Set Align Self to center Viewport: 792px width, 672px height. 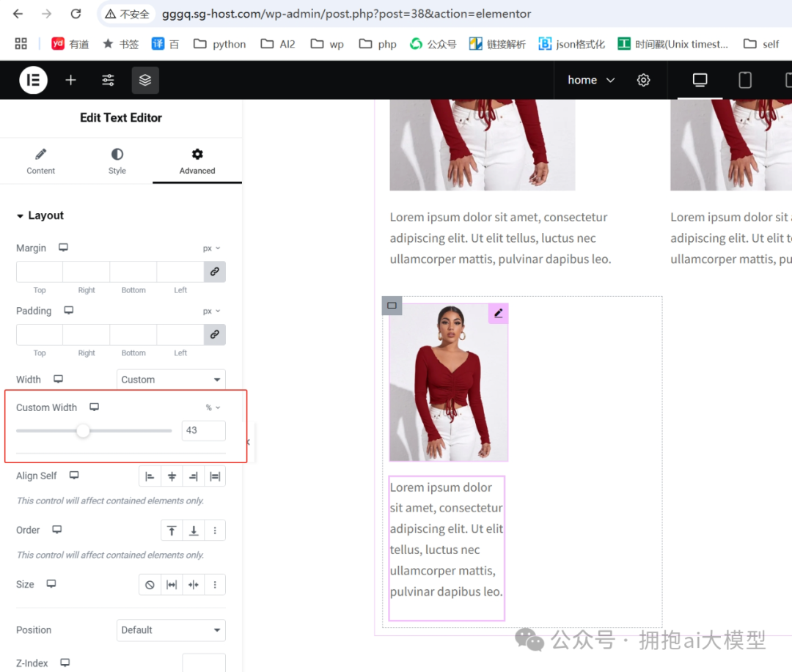[x=172, y=476]
